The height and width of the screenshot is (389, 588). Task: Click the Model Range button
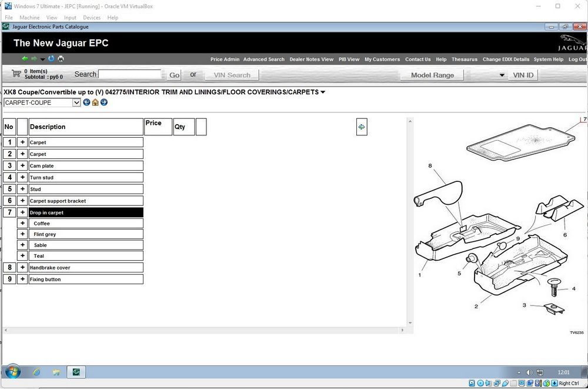tap(432, 75)
